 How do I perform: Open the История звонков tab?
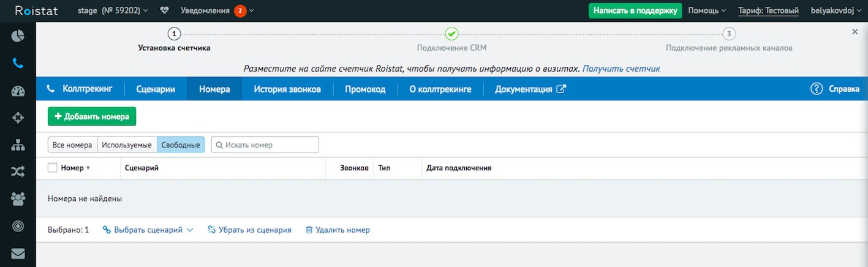pyautogui.click(x=287, y=89)
